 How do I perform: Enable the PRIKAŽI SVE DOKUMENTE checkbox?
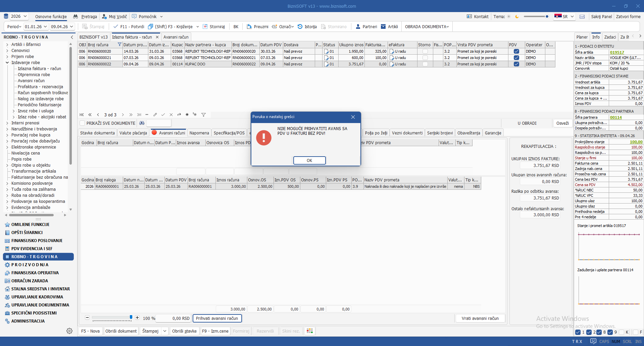[83, 123]
